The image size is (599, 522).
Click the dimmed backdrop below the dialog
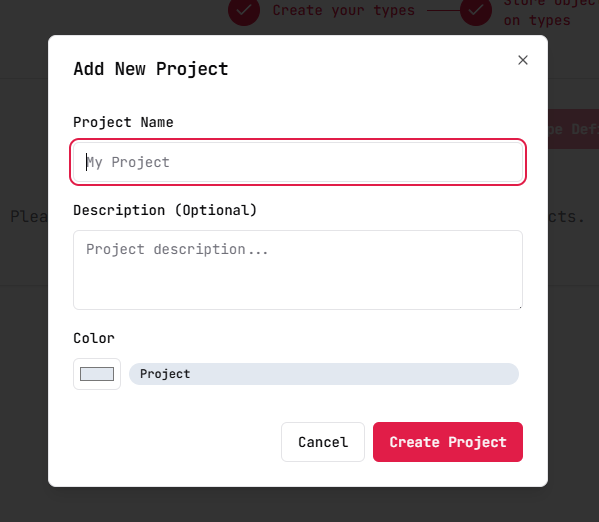pos(299,505)
